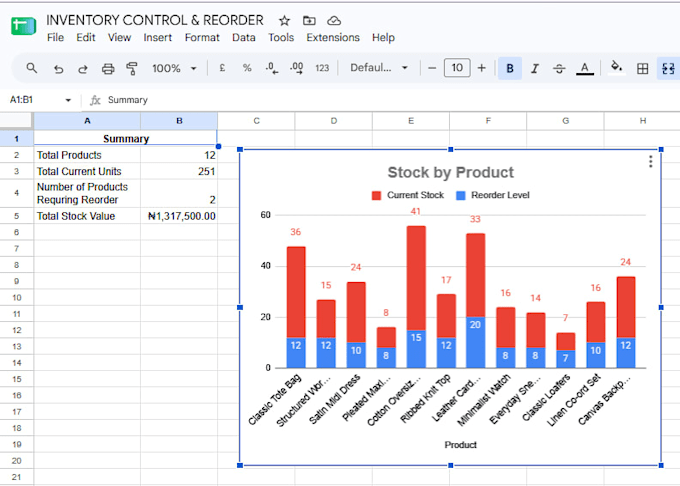Move document to a folder icon
This screenshot has height=486, width=680.
coord(309,20)
